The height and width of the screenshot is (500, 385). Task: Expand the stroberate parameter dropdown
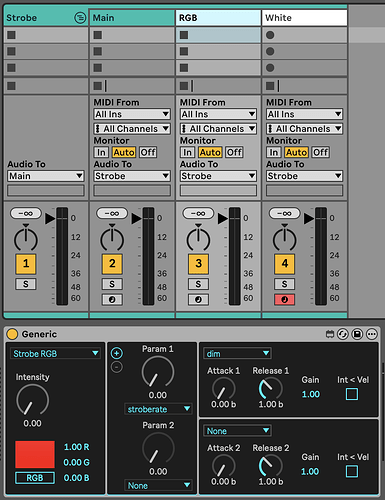[x=158, y=409]
